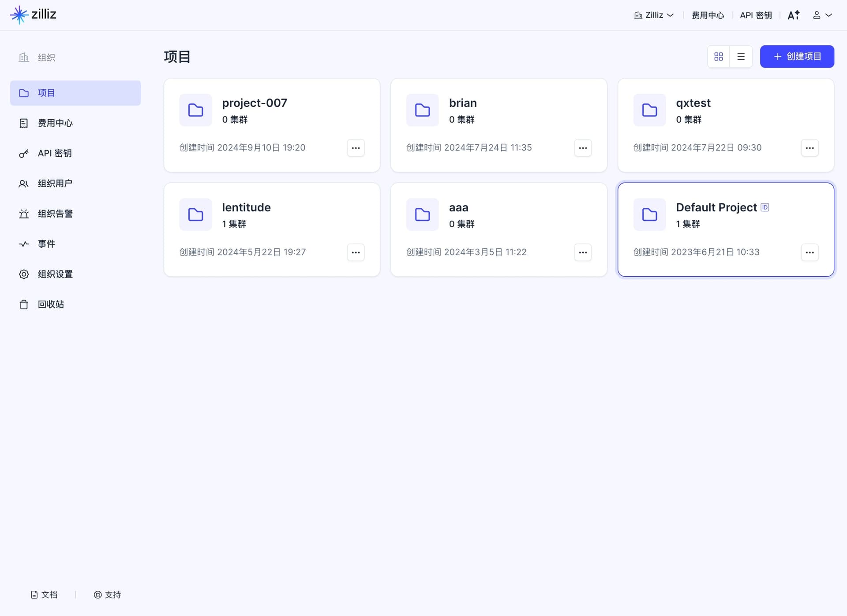847x616 pixels.
Task: Click brian folder icon
Action: (423, 110)
